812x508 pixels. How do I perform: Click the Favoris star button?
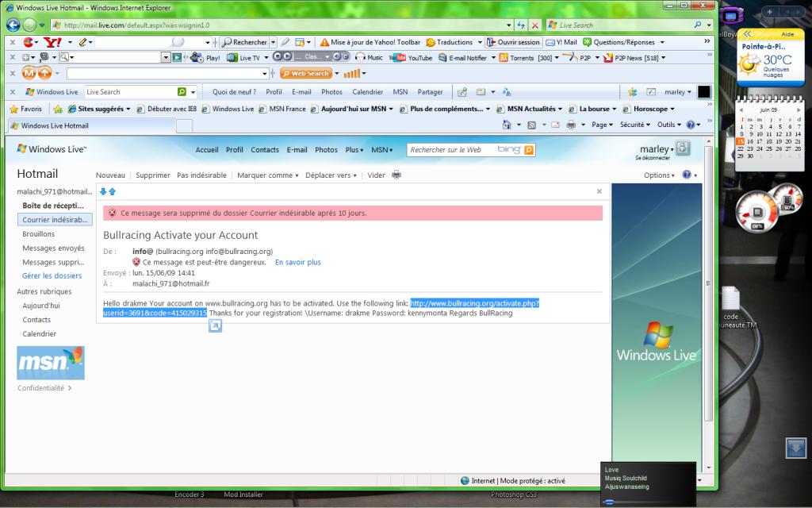pos(26,109)
